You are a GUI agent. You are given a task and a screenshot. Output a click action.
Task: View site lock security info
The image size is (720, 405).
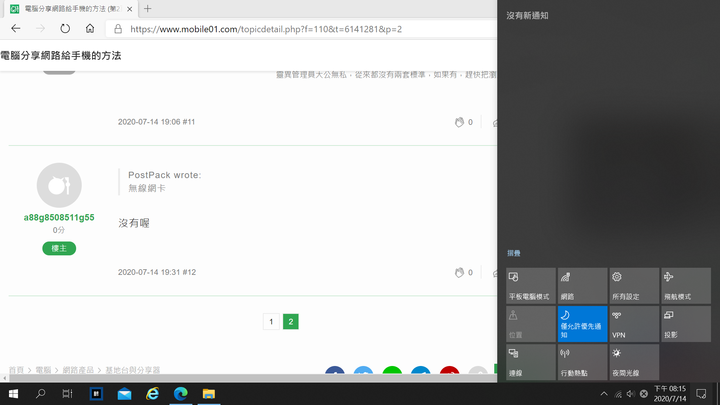[118, 29]
